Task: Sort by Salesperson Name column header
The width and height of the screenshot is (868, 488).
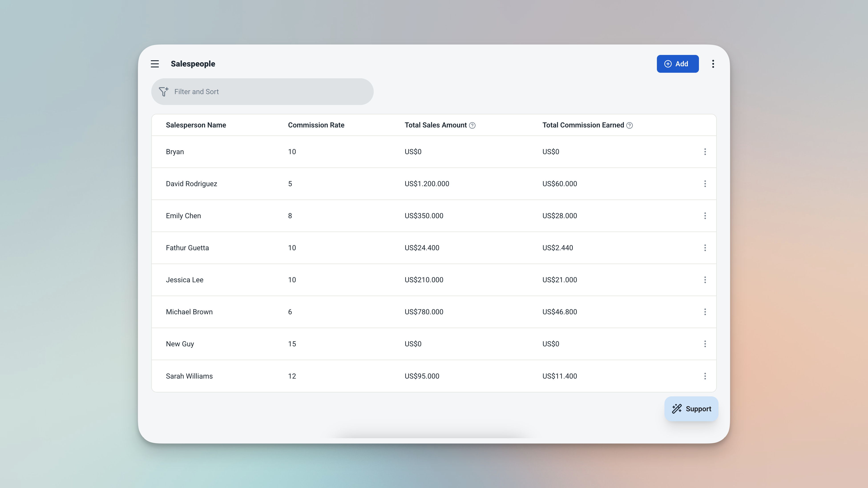Action: [196, 125]
